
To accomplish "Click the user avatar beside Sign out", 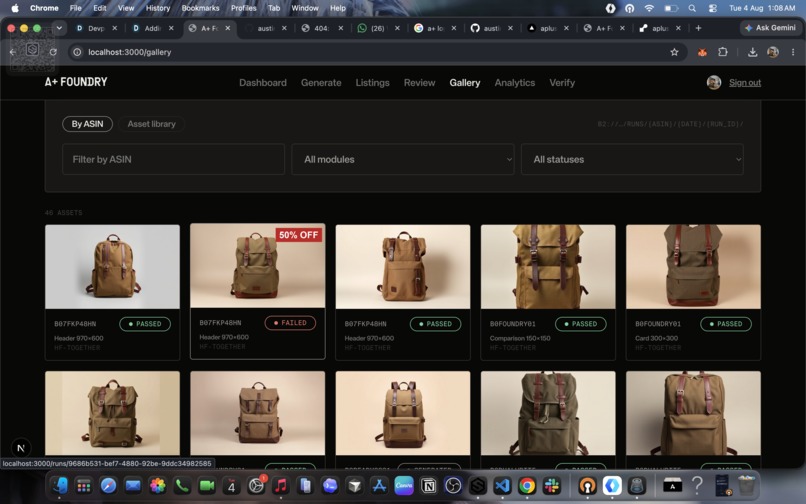I will [713, 82].
